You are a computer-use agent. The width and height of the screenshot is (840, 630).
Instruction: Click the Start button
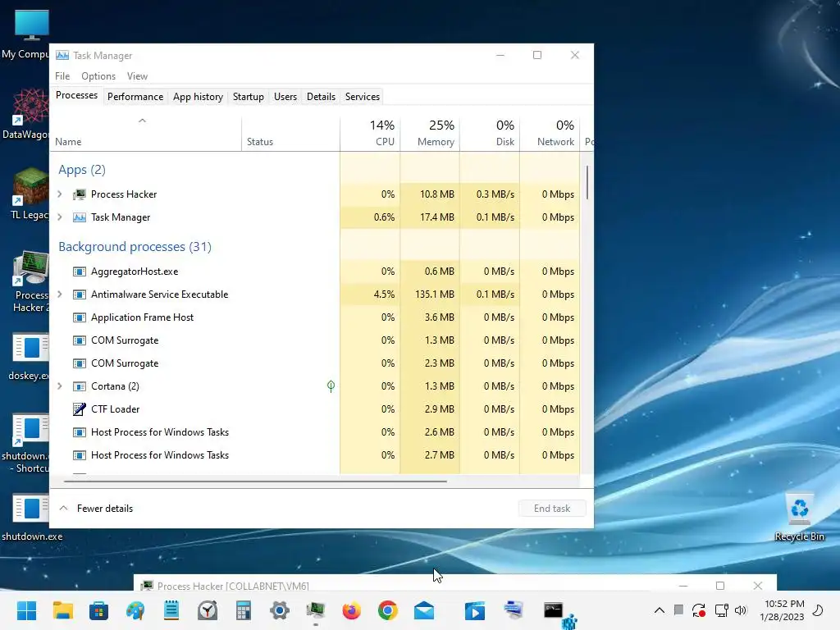tap(26, 610)
